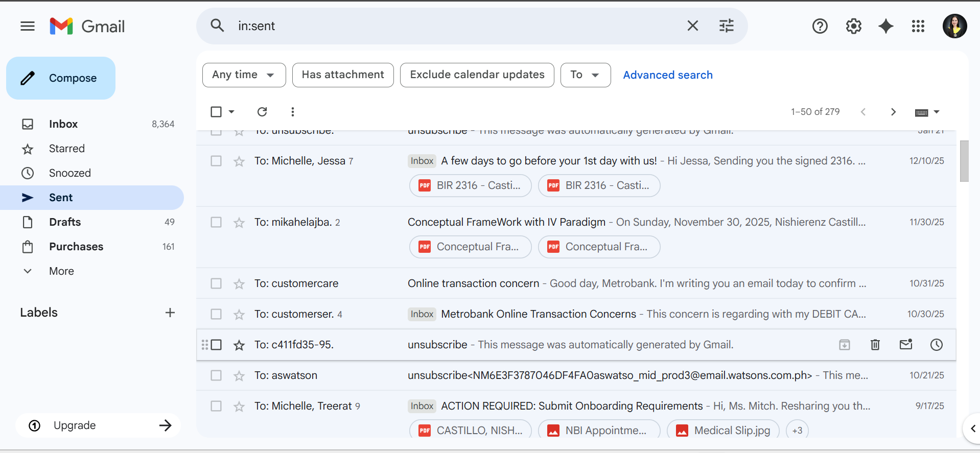The height and width of the screenshot is (453, 980).
Task: Clear the search with the X icon
Action: (692, 26)
